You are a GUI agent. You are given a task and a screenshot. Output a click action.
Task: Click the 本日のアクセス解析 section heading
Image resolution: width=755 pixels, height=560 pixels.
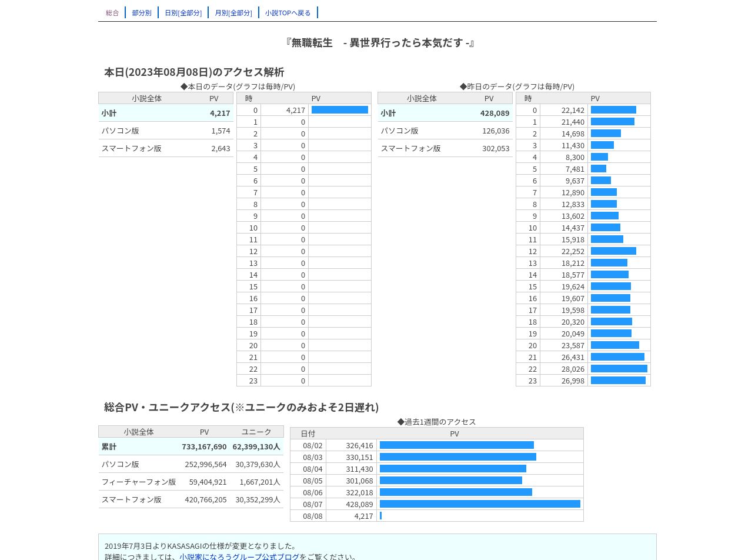point(194,72)
